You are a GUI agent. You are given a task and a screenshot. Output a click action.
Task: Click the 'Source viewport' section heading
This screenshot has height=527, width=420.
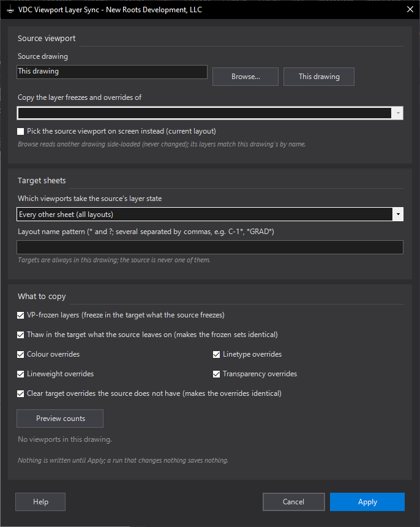point(47,39)
